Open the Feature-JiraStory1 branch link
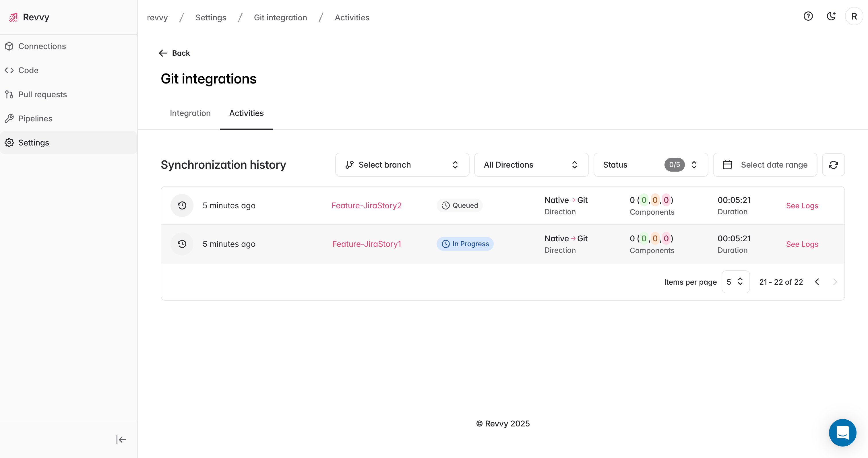 click(367, 244)
